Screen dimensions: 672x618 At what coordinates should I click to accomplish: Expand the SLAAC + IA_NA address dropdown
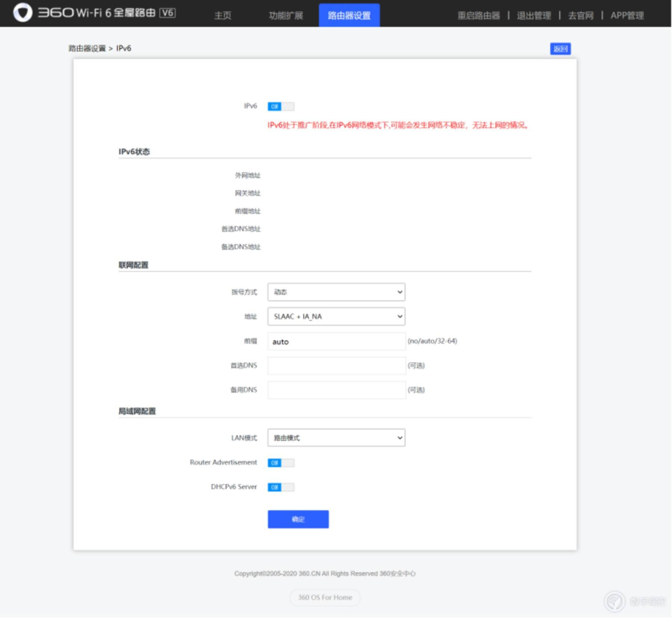point(337,316)
